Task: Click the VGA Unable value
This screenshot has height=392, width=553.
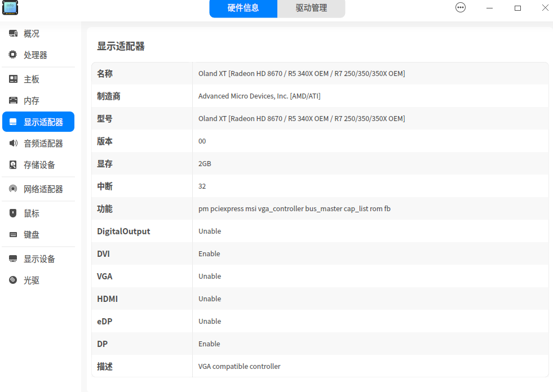Action: [210, 277]
